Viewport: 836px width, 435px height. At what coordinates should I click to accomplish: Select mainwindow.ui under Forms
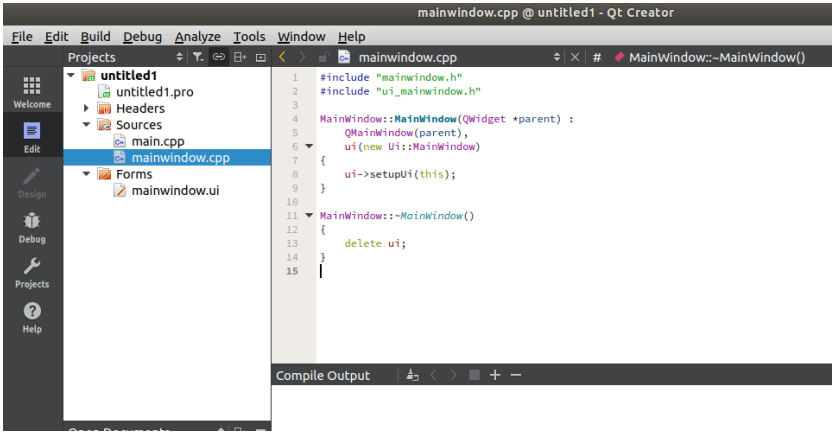pos(175,191)
